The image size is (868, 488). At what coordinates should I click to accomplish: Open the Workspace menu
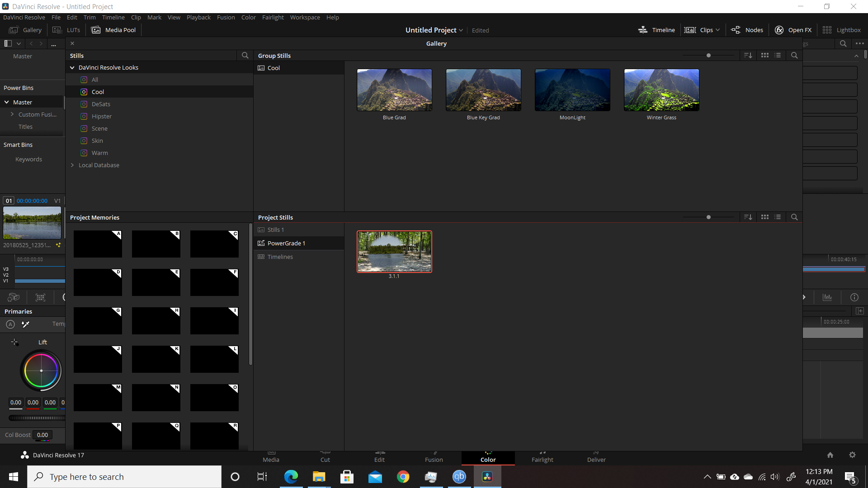305,17
